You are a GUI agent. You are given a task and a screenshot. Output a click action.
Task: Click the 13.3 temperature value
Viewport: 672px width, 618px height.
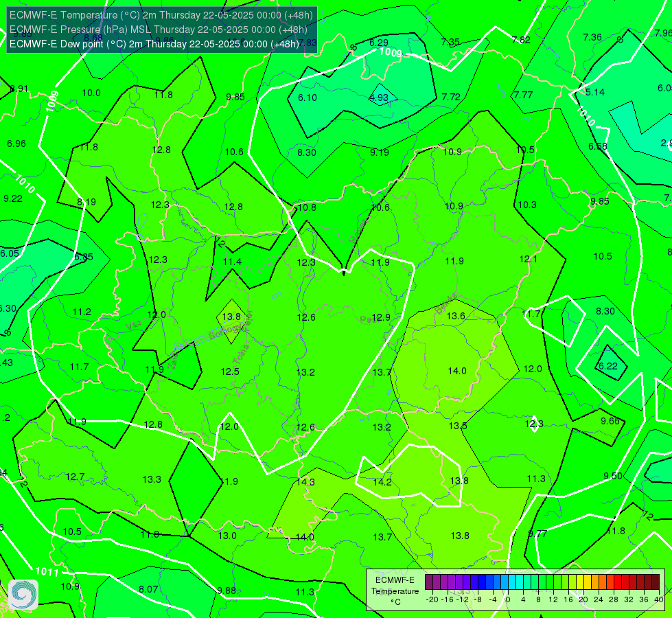pos(152,479)
